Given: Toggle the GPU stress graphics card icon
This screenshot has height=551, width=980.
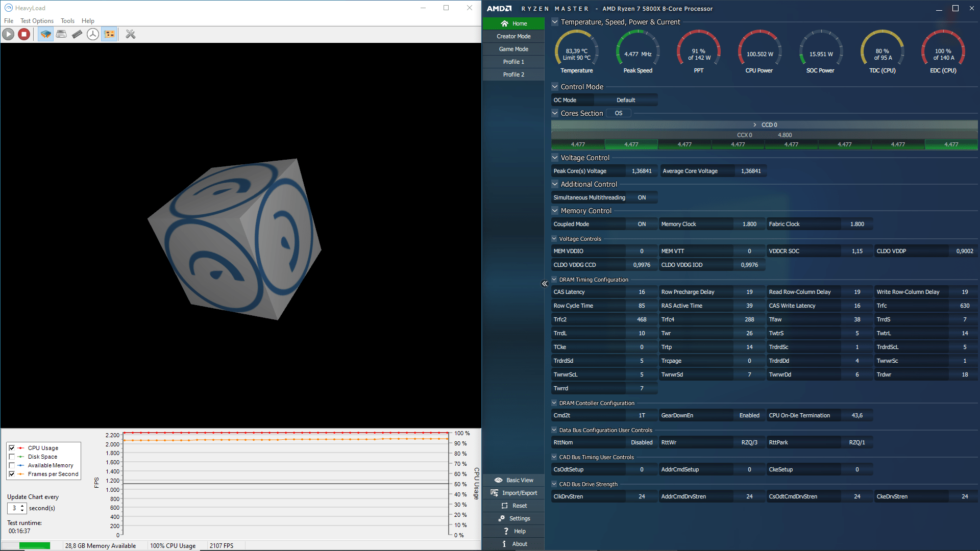Looking at the screenshot, I should pyautogui.click(x=109, y=34).
